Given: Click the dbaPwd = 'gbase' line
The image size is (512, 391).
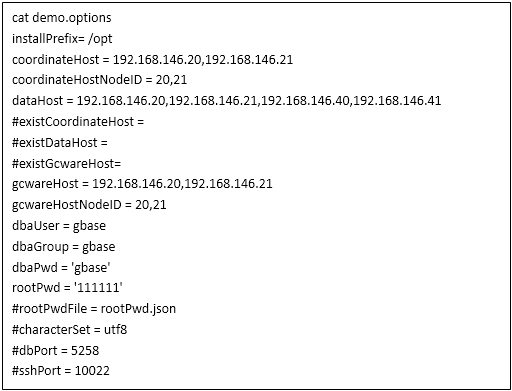Looking at the screenshot, I should [61, 267].
